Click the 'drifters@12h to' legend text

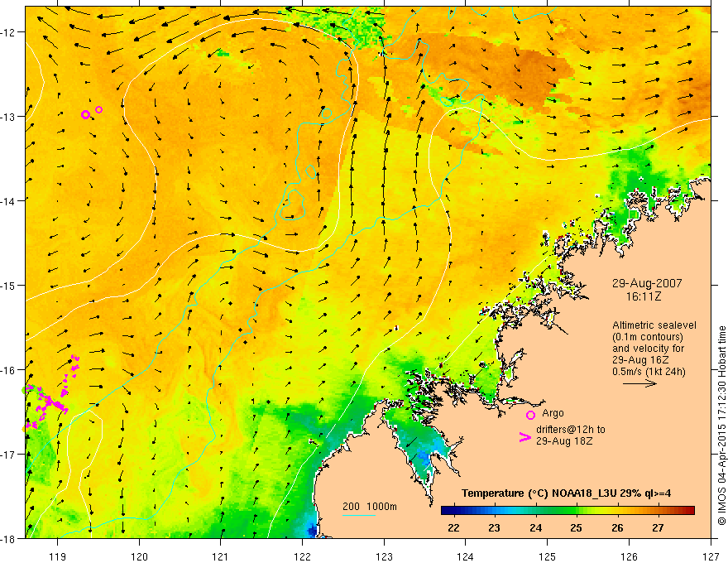coord(571,430)
